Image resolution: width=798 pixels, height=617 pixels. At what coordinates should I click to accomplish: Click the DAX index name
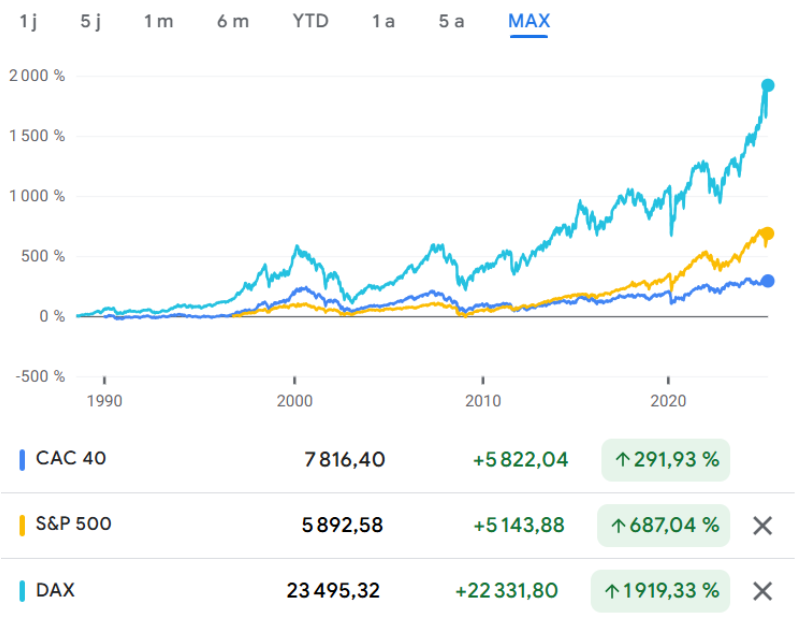click(55, 590)
